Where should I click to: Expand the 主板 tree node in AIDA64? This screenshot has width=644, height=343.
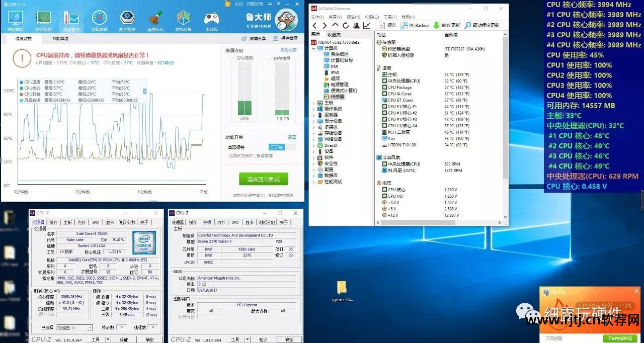pos(314,103)
